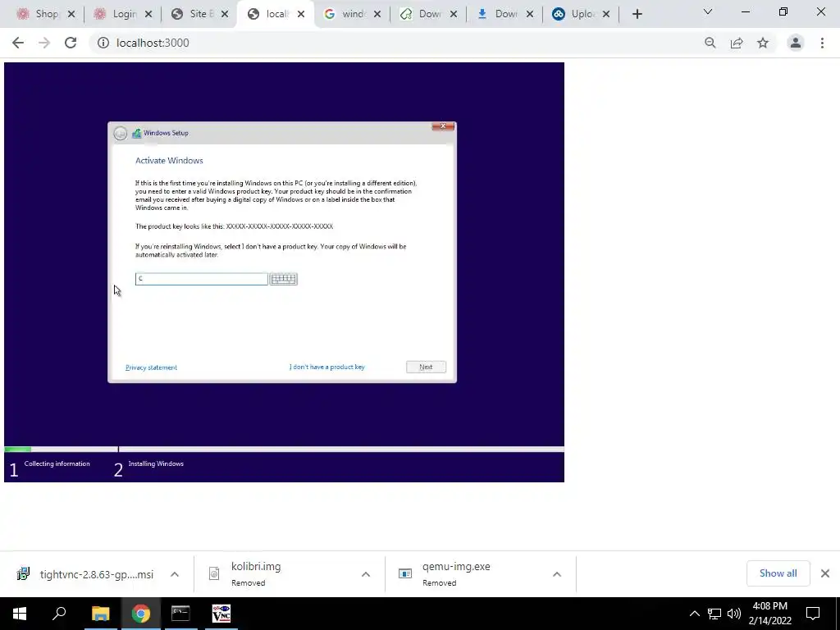This screenshot has height=630, width=840.
Task: Click the Next button in Setup
Action: click(x=426, y=367)
